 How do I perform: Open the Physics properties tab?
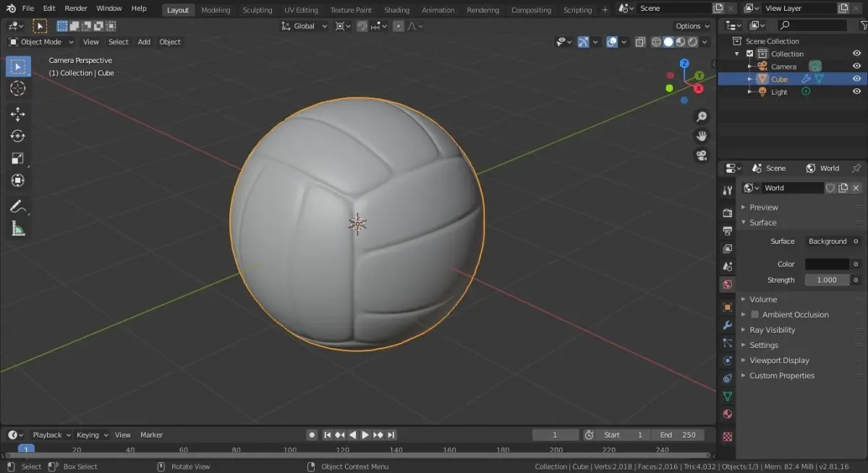pos(728,360)
